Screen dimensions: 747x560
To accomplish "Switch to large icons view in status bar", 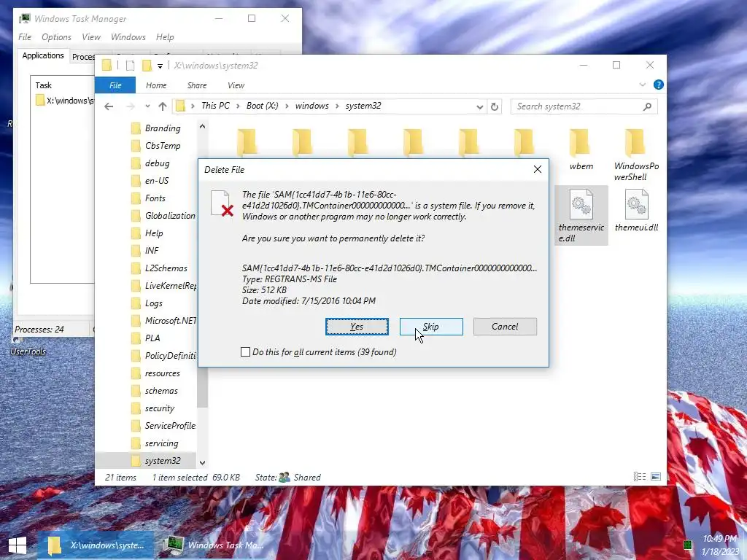I will point(656,477).
